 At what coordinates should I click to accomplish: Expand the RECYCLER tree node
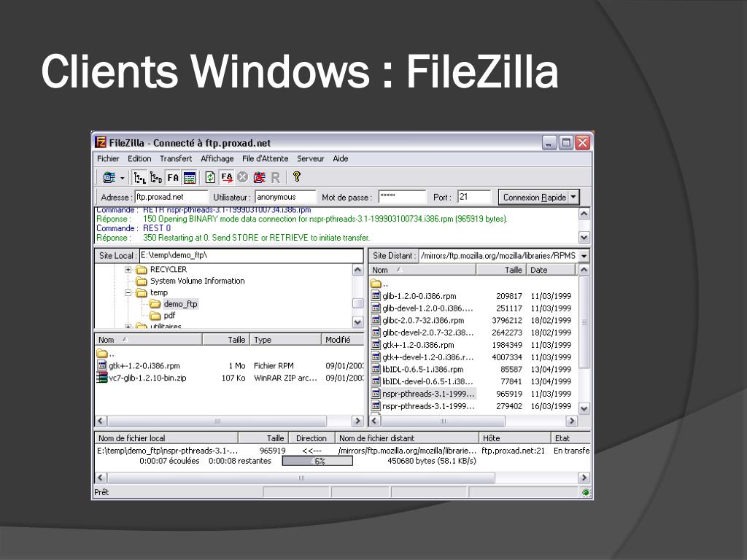click(x=128, y=270)
